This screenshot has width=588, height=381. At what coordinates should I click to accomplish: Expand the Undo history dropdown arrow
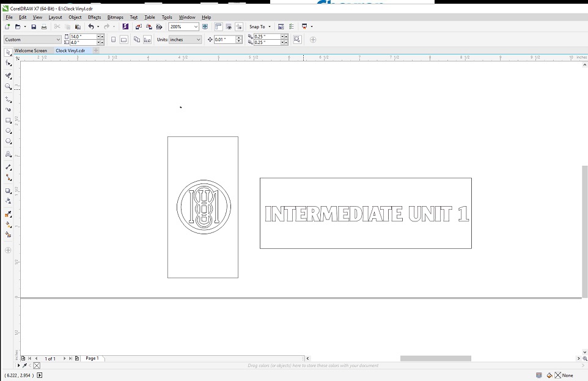click(x=98, y=27)
